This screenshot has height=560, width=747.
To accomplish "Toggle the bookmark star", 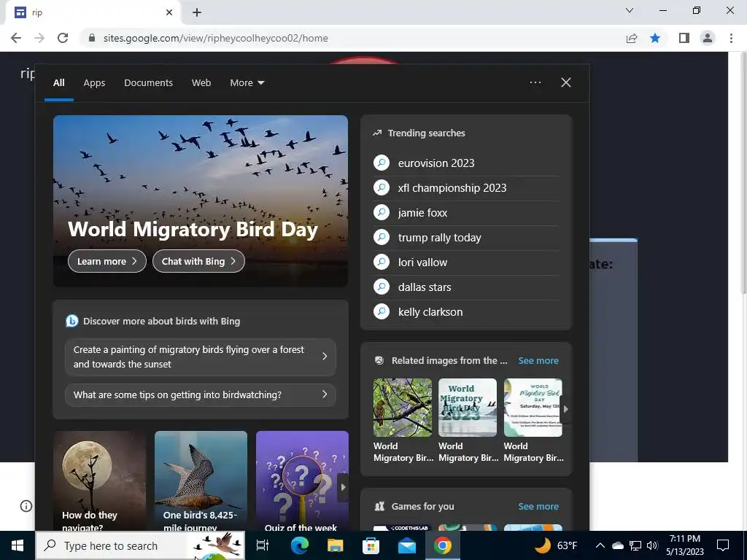I will coord(655,38).
